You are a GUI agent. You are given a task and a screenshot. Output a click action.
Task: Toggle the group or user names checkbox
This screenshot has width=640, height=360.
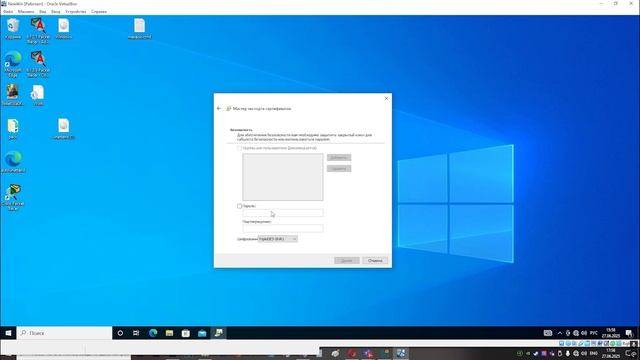(x=240, y=148)
